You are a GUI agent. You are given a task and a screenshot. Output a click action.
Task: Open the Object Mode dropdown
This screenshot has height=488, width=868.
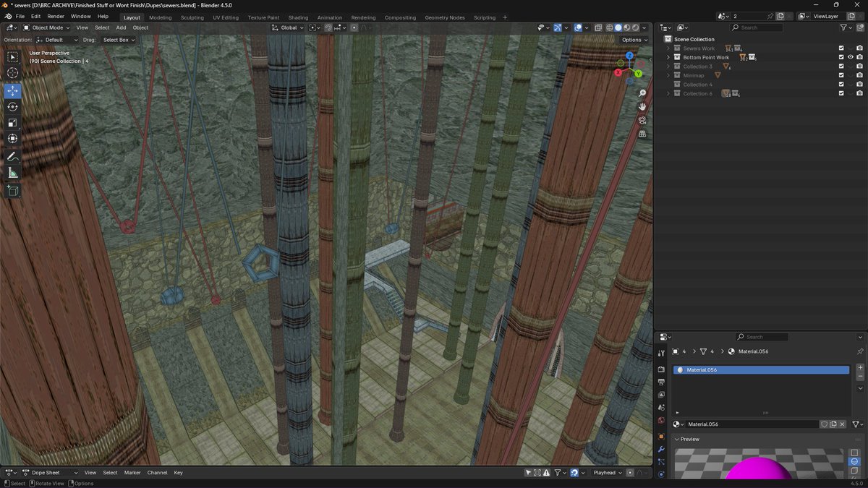click(46, 27)
